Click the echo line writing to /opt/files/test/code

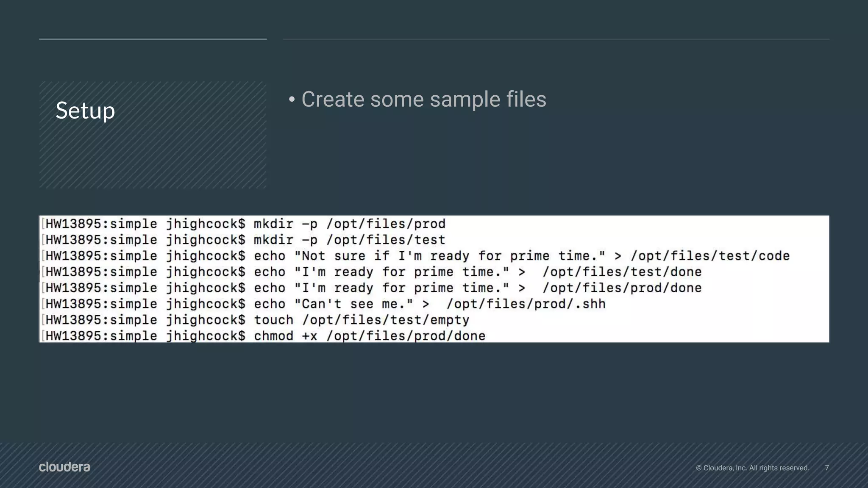pyautogui.click(x=415, y=256)
